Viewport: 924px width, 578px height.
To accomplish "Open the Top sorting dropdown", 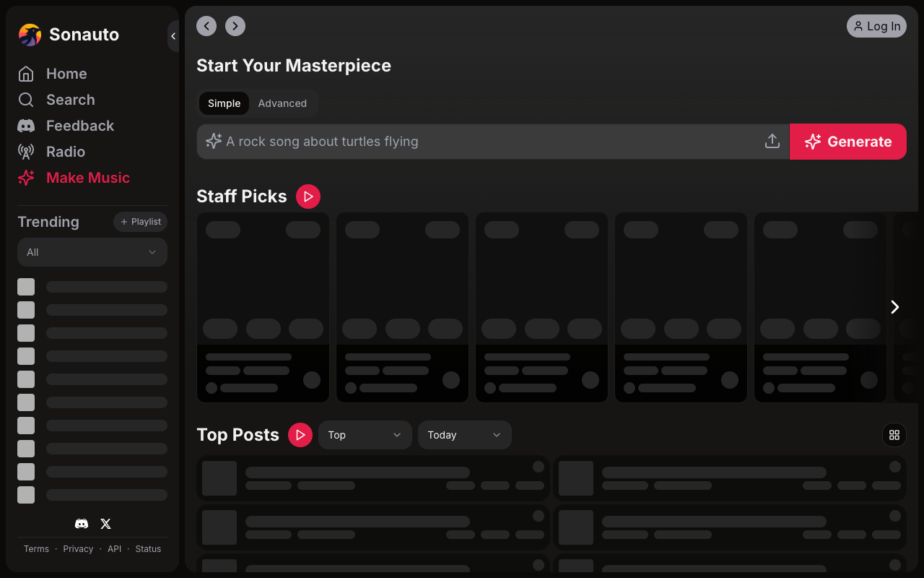I will 365,434.
